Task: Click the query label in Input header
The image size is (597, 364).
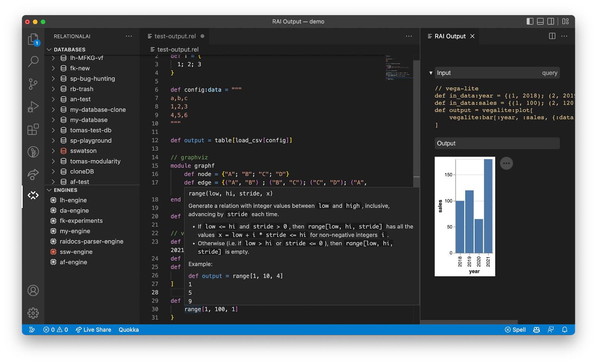Action: (x=550, y=73)
